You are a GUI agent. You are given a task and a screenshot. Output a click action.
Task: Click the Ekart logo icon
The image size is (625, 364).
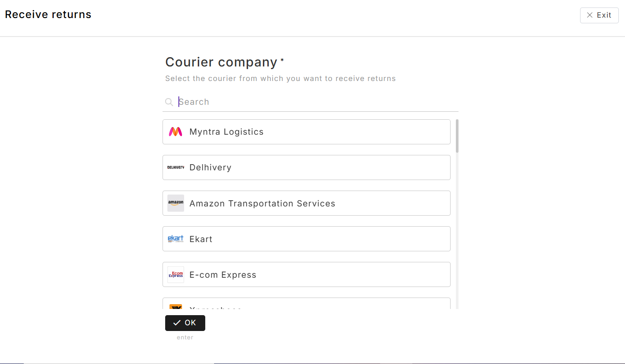(x=176, y=239)
